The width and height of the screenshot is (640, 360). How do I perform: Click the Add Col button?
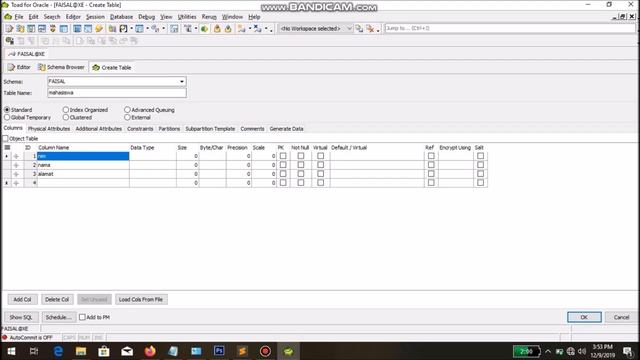pos(22,299)
